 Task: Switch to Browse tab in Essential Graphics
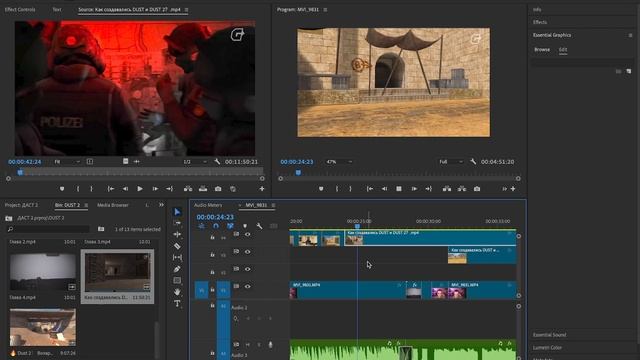(x=542, y=49)
